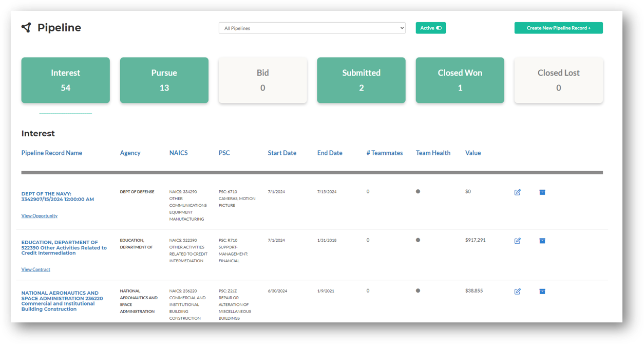Click the Pipeline header icon
644x344 pixels.
(x=26, y=27)
